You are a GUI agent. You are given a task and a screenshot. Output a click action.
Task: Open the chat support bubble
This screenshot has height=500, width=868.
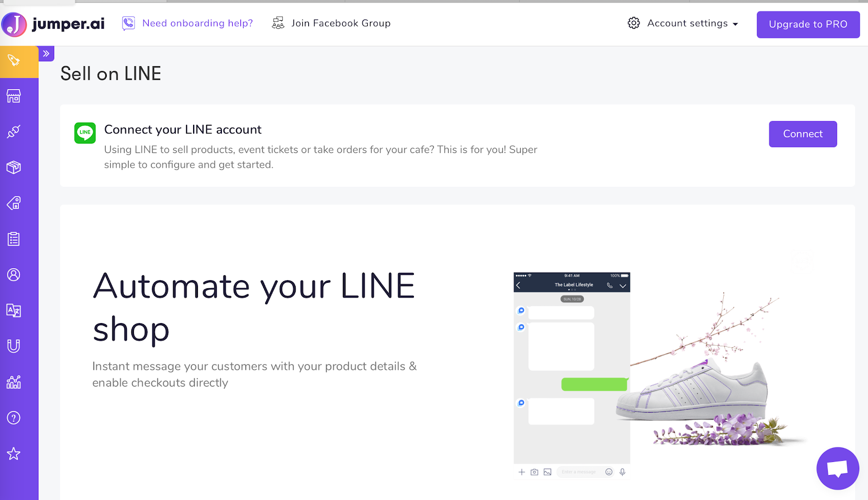(x=837, y=468)
